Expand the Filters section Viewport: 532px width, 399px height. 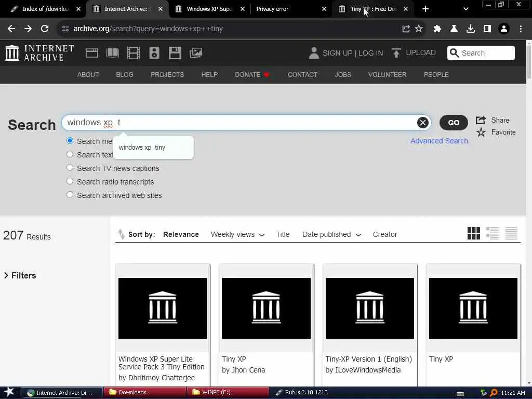tap(20, 275)
